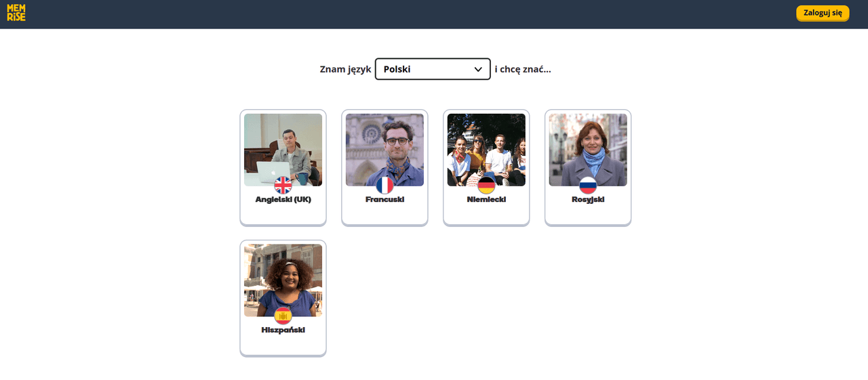Viewport: 868px width, 380px height.
Task: Choose the Francuski course label
Action: (x=384, y=200)
